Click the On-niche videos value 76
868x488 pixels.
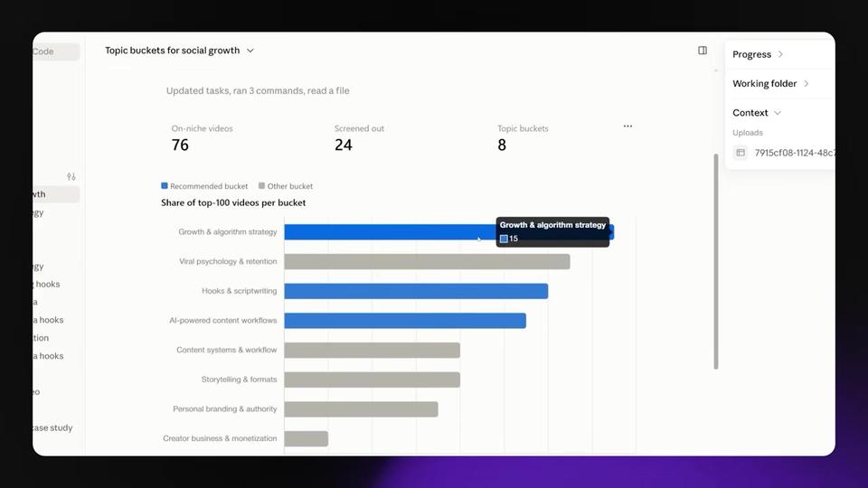coord(180,145)
